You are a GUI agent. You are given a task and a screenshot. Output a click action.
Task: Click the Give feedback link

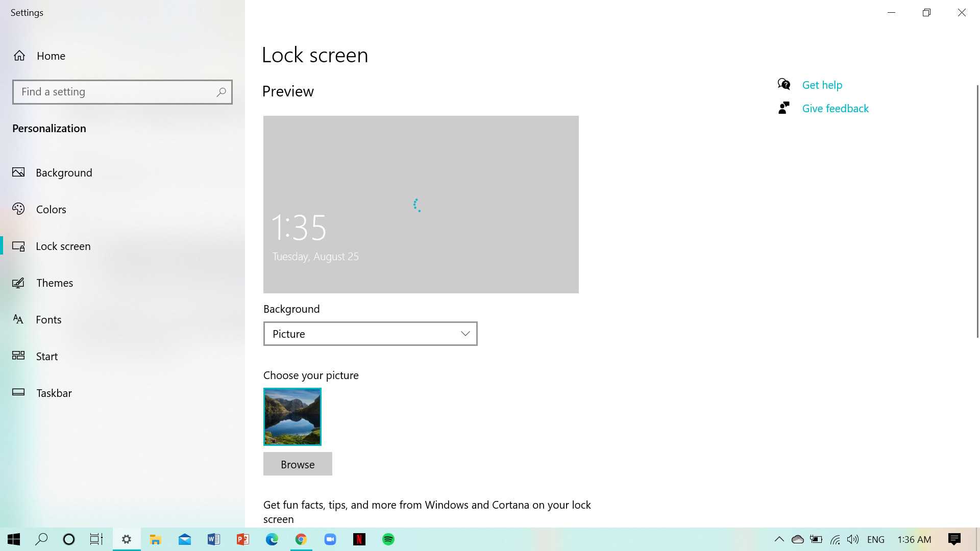click(x=835, y=109)
